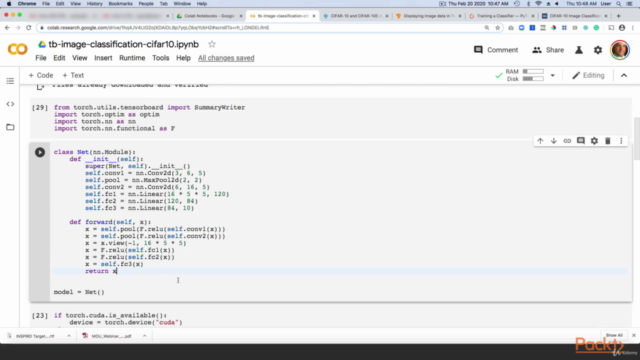Screen dimensions: 640x360
Task: Open the code snippets sidebar panel
Action: 10,104
